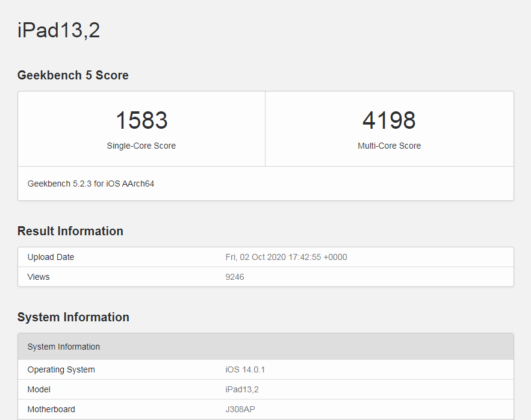Click the System Information section heading

click(73, 317)
